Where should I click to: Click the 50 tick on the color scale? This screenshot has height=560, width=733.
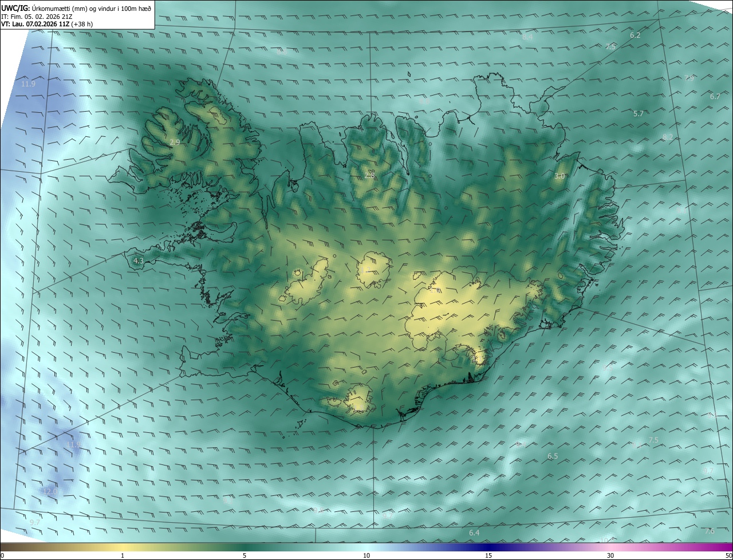(x=728, y=555)
